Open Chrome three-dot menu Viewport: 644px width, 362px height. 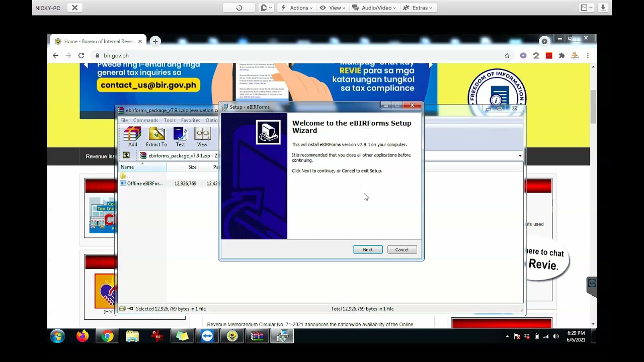coord(588,56)
